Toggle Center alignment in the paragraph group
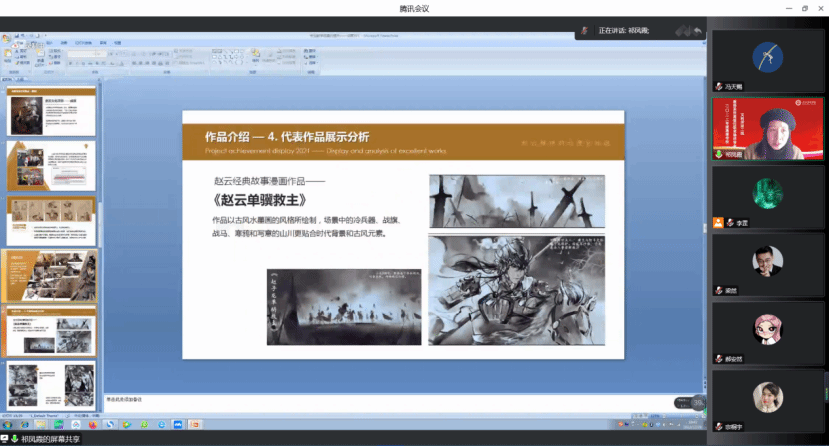Screen dimensions: 830x446 (141, 63)
